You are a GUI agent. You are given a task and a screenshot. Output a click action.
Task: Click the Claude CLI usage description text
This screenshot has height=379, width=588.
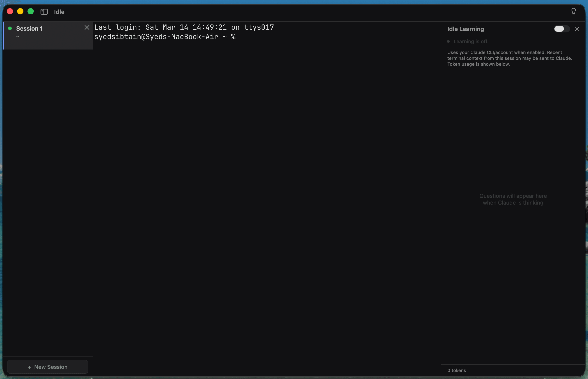509,58
